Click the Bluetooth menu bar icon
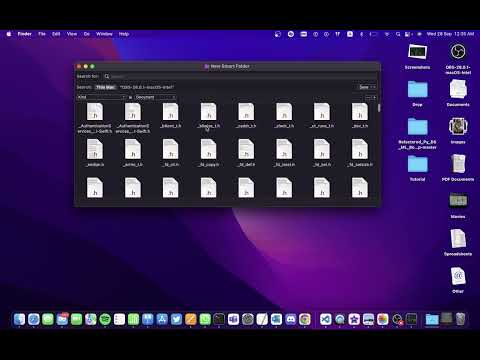This screenshot has height=360, width=480. coord(361,34)
